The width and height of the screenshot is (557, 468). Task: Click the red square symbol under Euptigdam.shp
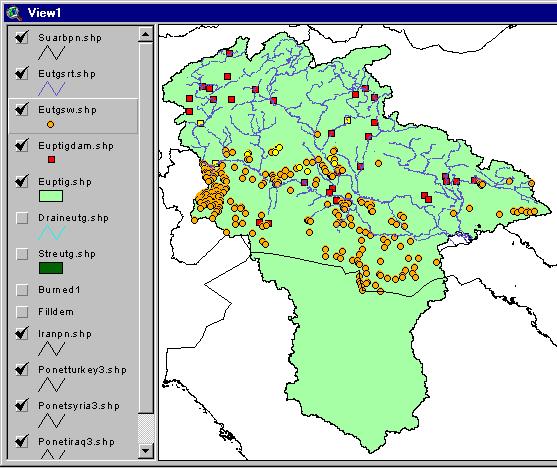(x=52, y=160)
